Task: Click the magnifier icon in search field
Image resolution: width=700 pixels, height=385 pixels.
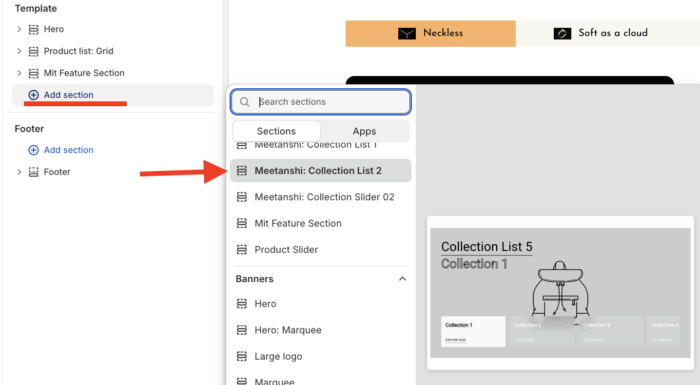Action: (x=245, y=102)
